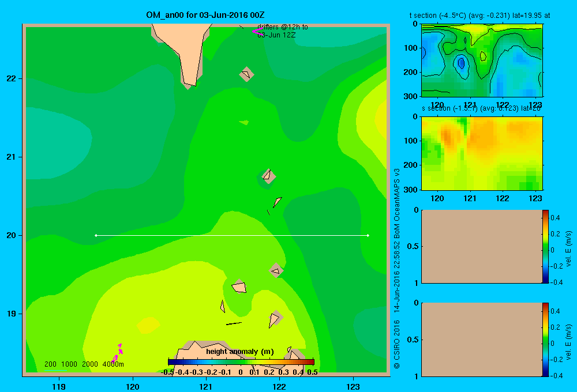Click the title 'OM_an00 for 03-Jun-2016 00Z'
The width and height of the screenshot is (577, 392).
coord(205,15)
